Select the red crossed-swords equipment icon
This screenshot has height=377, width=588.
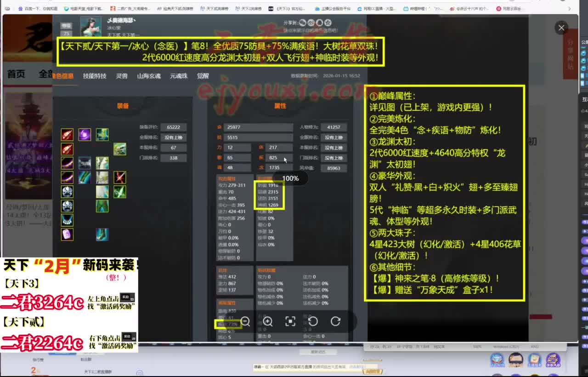click(120, 177)
